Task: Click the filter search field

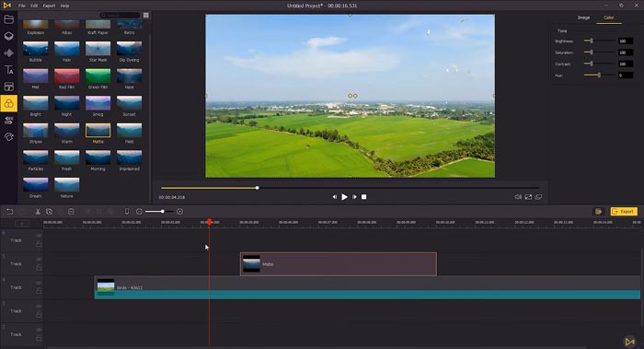Action: pyautogui.click(x=120, y=16)
